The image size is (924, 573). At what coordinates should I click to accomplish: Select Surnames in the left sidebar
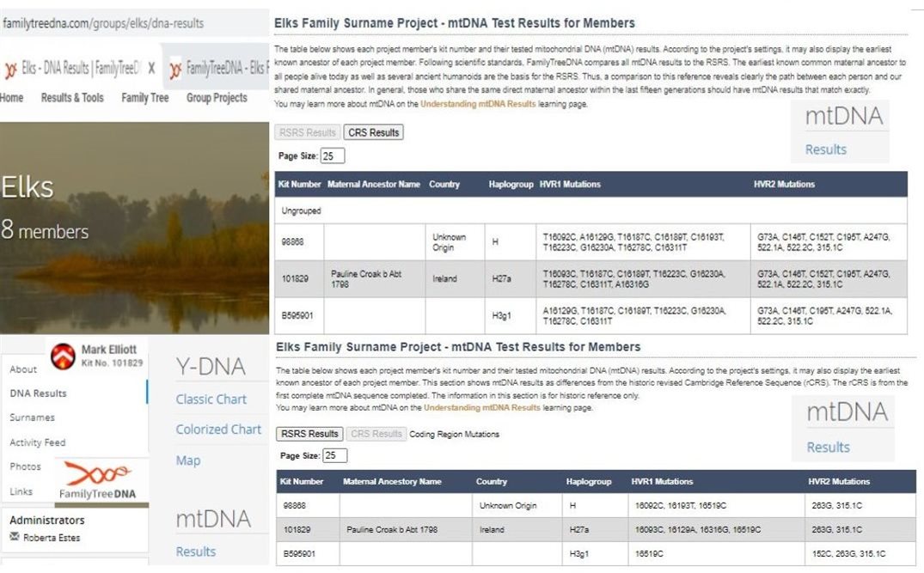pyautogui.click(x=32, y=418)
